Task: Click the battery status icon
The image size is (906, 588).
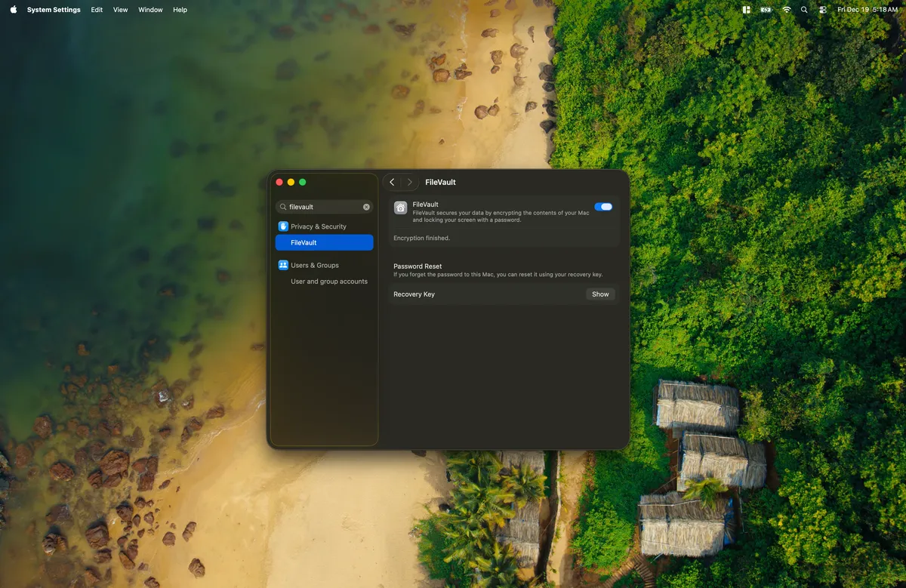Action: coord(766,10)
